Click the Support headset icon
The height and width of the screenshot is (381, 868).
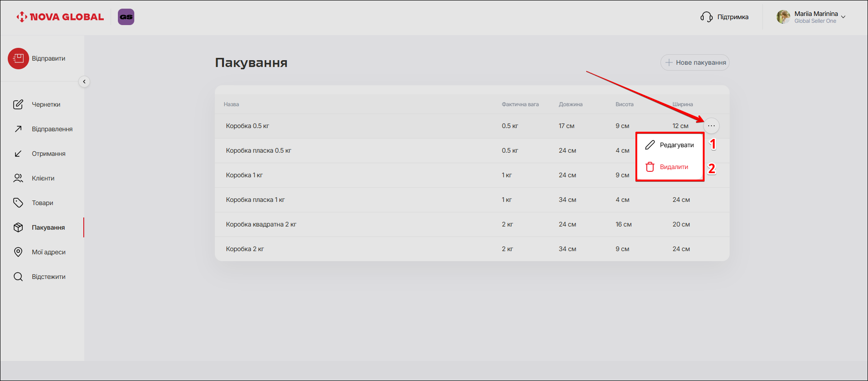706,17
